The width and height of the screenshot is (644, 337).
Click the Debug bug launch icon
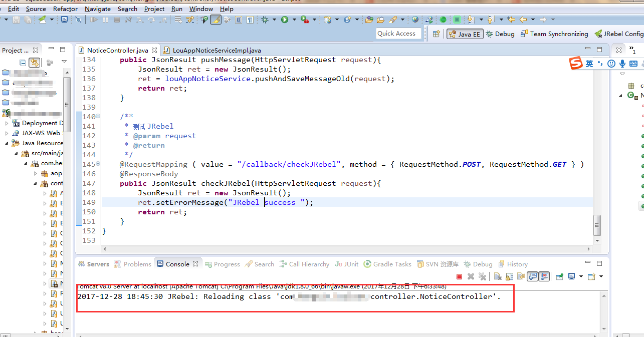265,20
